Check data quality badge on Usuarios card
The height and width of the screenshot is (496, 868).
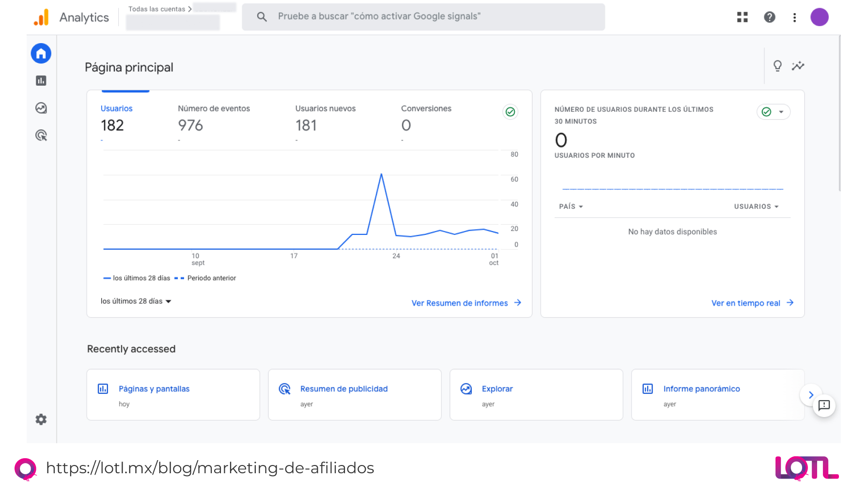[510, 112]
